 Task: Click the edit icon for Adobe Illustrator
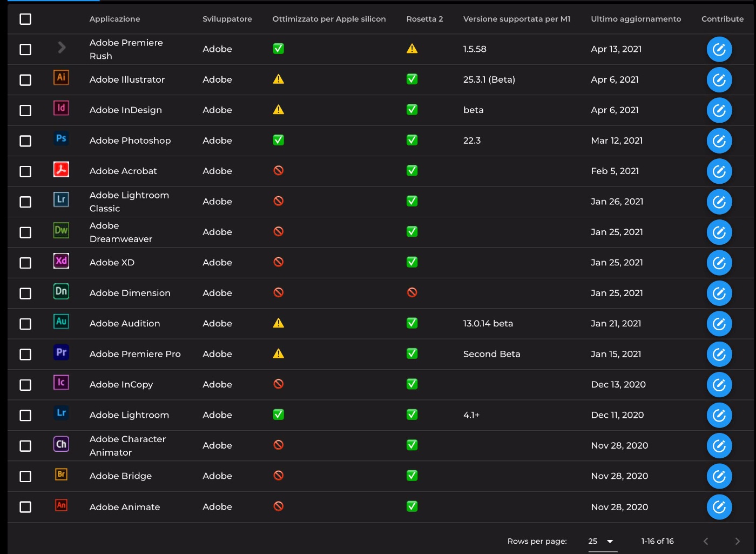tap(719, 80)
